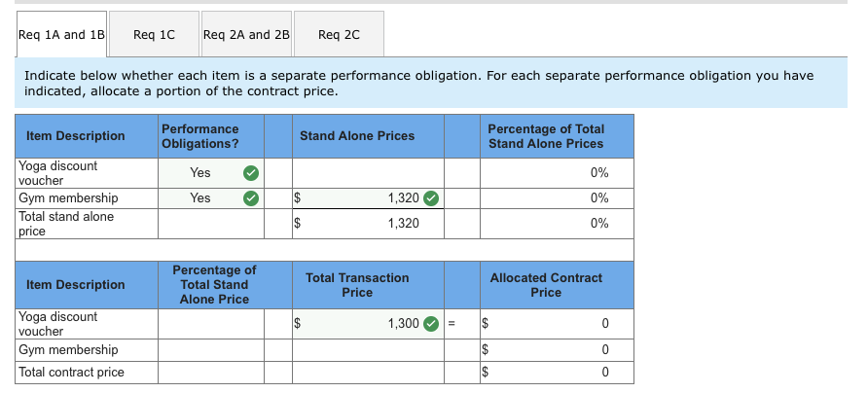Click Yoga voucher percentage of total stand alone price cell
The width and height of the screenshot is (868, 393).
tap(211, 324)
